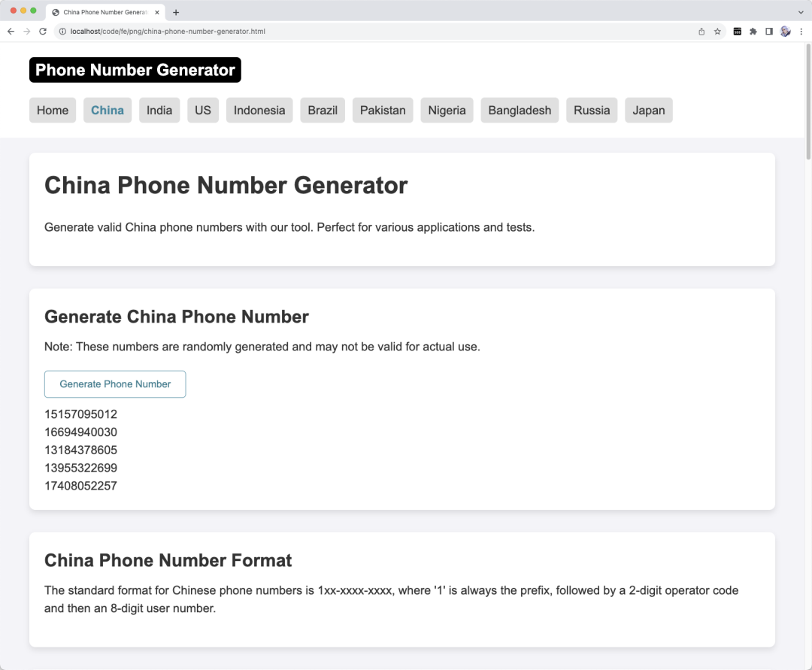Open the user profile avatar
Image resolution: width=812 pixels, height=670 pixels.
[x=785, y=32]
